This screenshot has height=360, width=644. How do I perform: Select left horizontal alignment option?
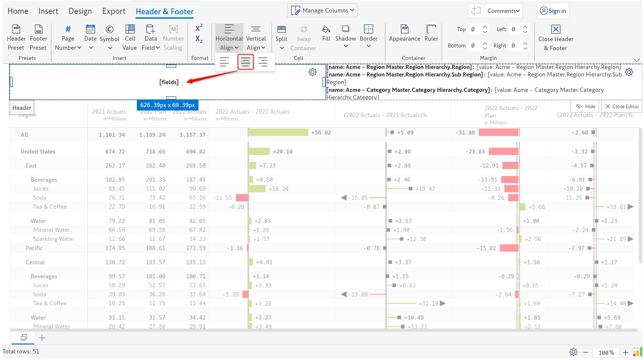224,62
